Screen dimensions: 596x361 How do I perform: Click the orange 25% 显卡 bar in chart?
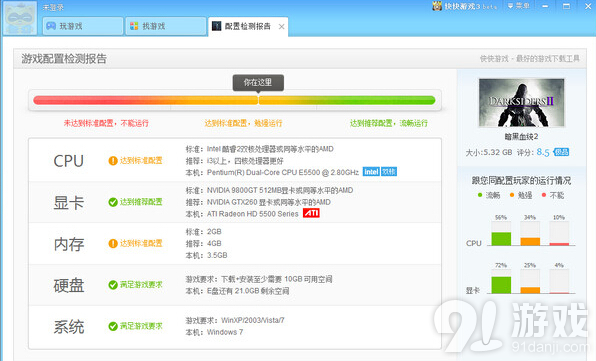point(530,290)
